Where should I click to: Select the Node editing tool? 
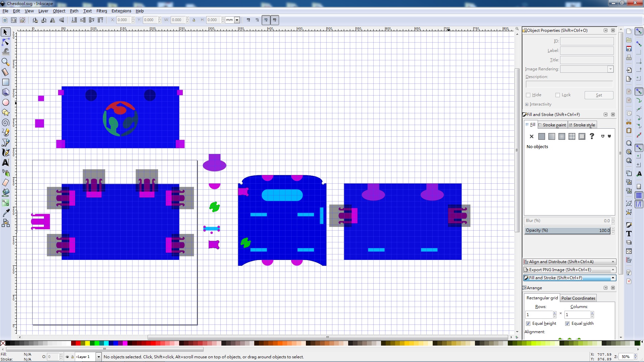[6, 42]
